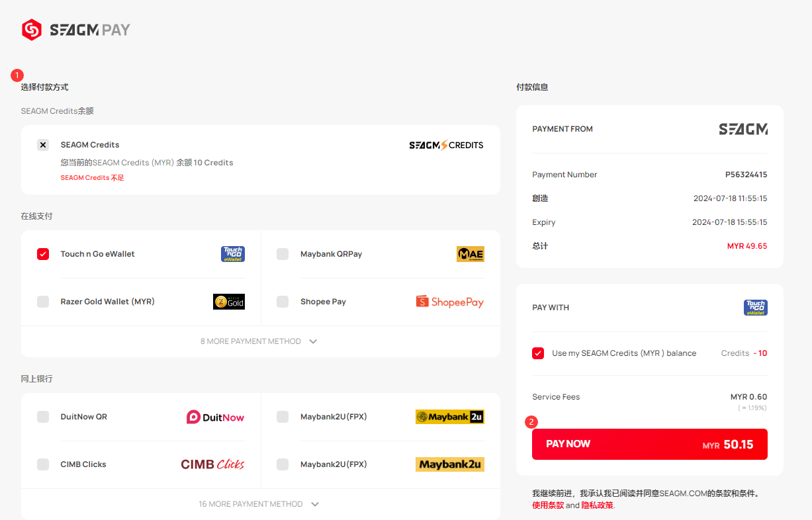Click the Service Fees MYR 0.60 value
812x520 pixels.
click(x=749, y=397)
